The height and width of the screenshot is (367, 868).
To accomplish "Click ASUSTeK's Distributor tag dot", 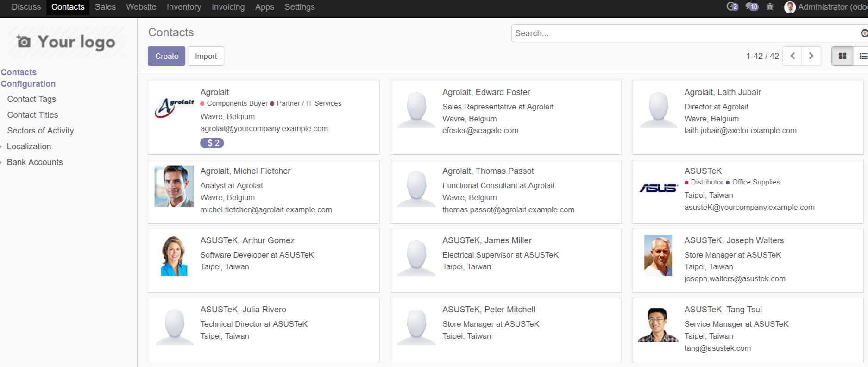I will (686, 183).
